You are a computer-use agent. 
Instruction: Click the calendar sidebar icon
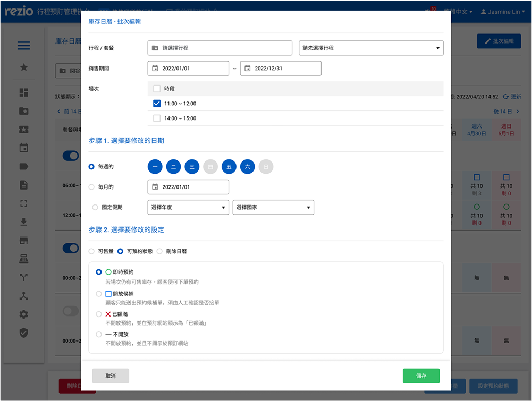(24, 148)
